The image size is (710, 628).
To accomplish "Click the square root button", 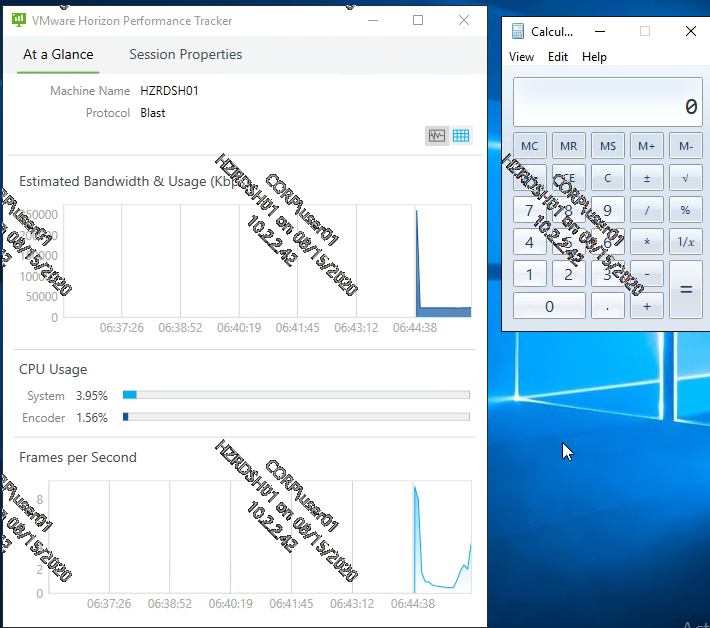I will tap(686, 178).
